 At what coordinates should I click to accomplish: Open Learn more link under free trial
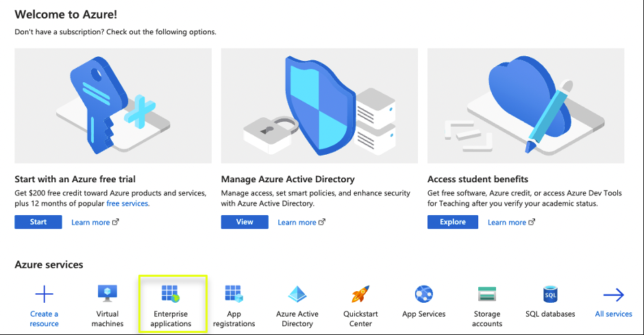click(90, 222)
